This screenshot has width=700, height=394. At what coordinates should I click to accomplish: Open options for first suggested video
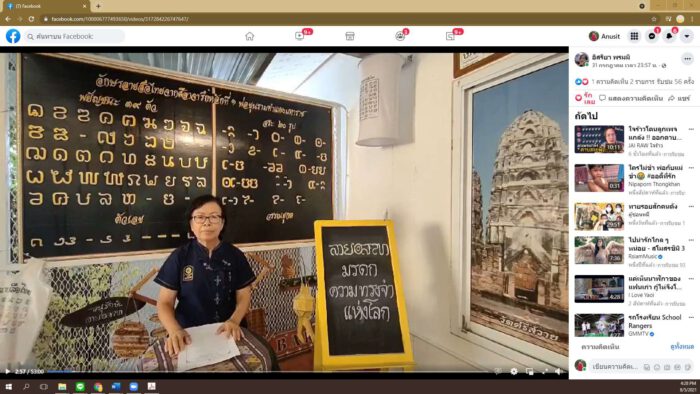691,129
